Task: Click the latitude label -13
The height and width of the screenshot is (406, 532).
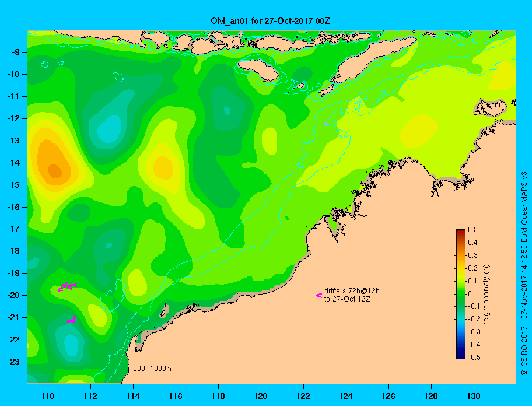Action: point(13,141)
